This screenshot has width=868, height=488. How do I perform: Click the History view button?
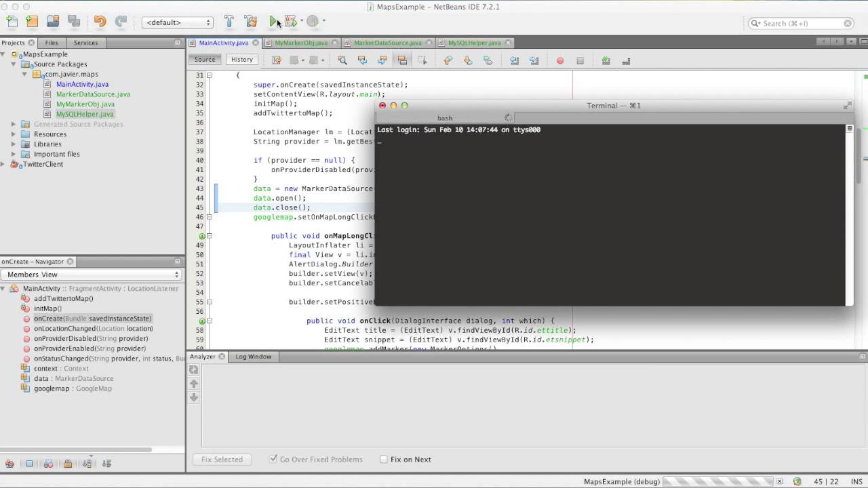[242, 60]
